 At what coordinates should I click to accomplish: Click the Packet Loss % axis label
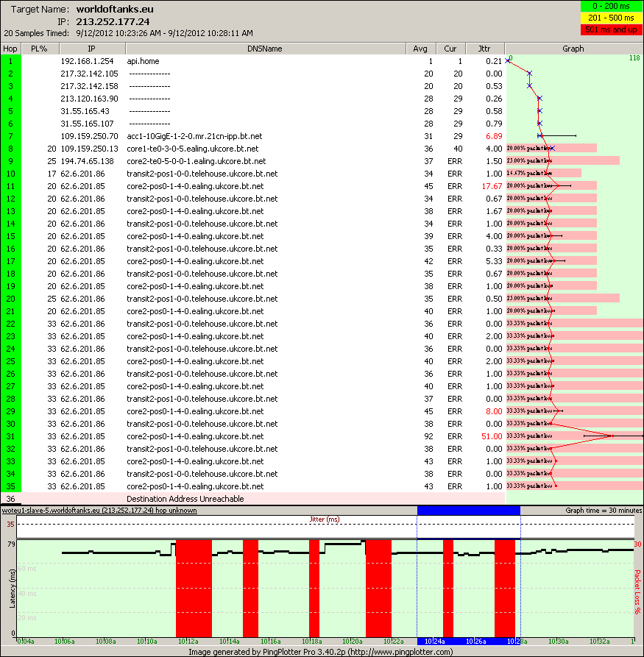point(637,592)
